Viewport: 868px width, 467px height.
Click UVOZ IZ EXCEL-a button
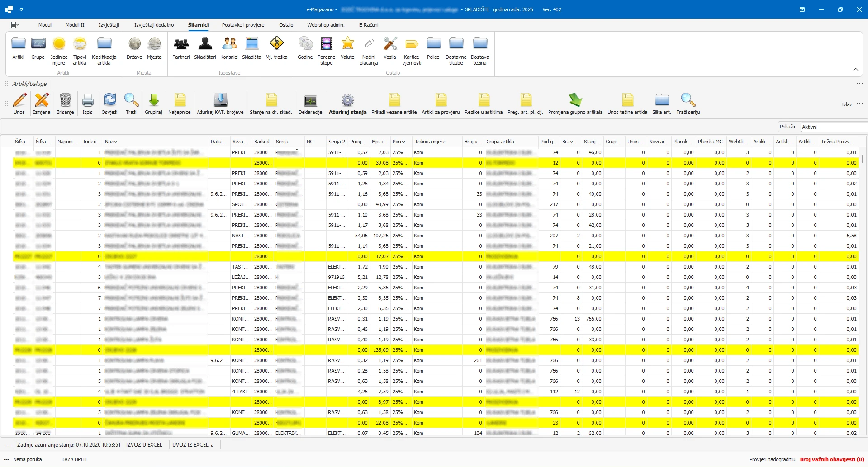click(x=193, y=445)
